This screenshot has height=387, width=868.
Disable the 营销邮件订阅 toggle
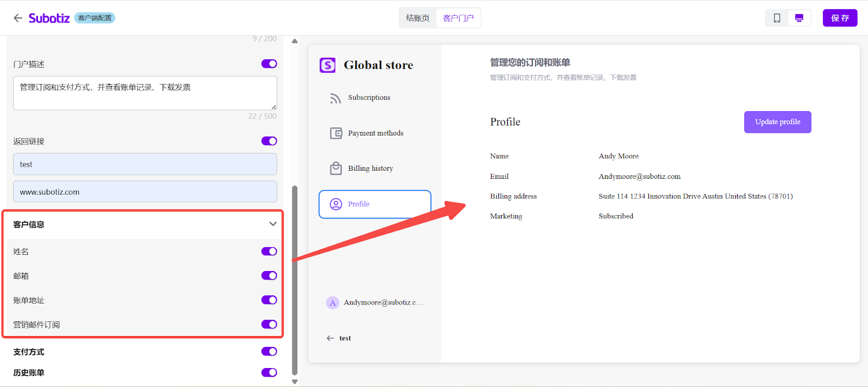click(269, 324)
